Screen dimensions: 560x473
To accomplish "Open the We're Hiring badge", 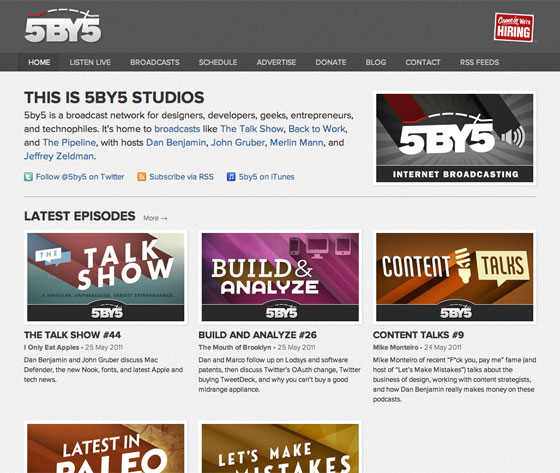I will [514, 28].
